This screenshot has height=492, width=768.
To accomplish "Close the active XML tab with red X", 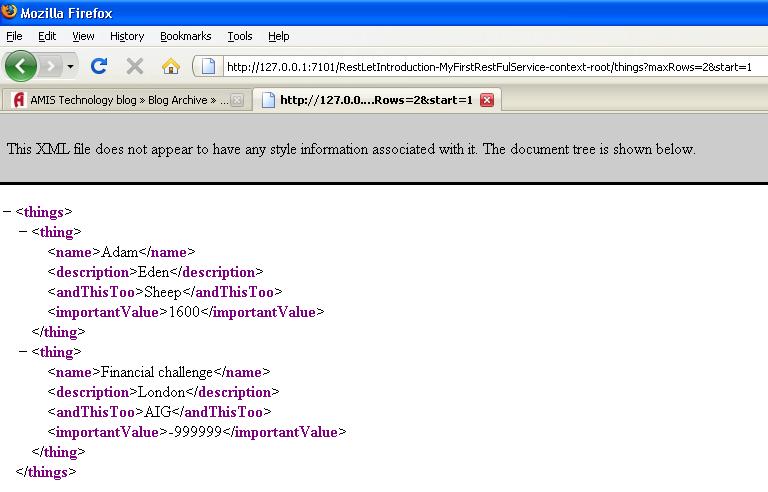I will click(487, 100).
